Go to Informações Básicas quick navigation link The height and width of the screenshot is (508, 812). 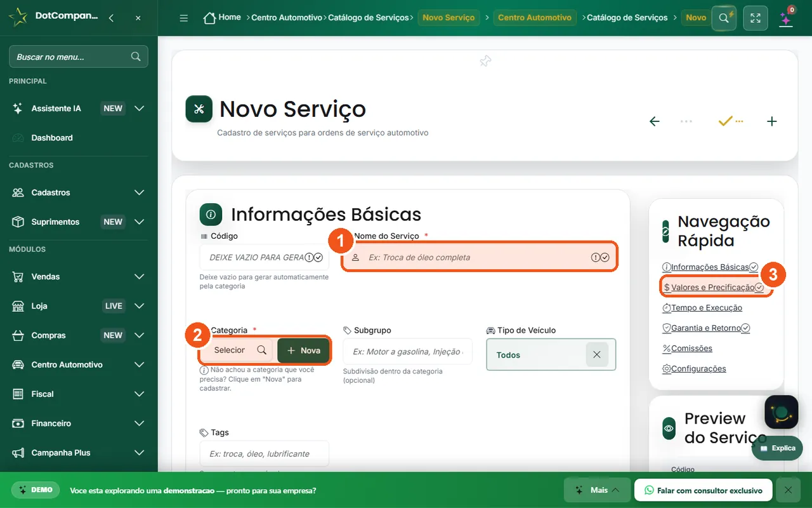tap(710, 267)
